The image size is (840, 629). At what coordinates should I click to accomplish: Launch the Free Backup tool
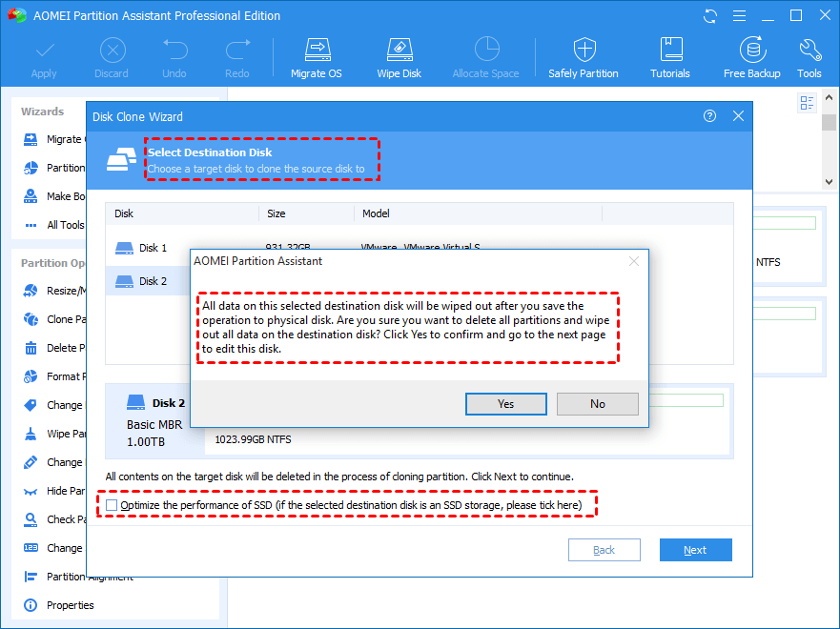coord(752,57)
